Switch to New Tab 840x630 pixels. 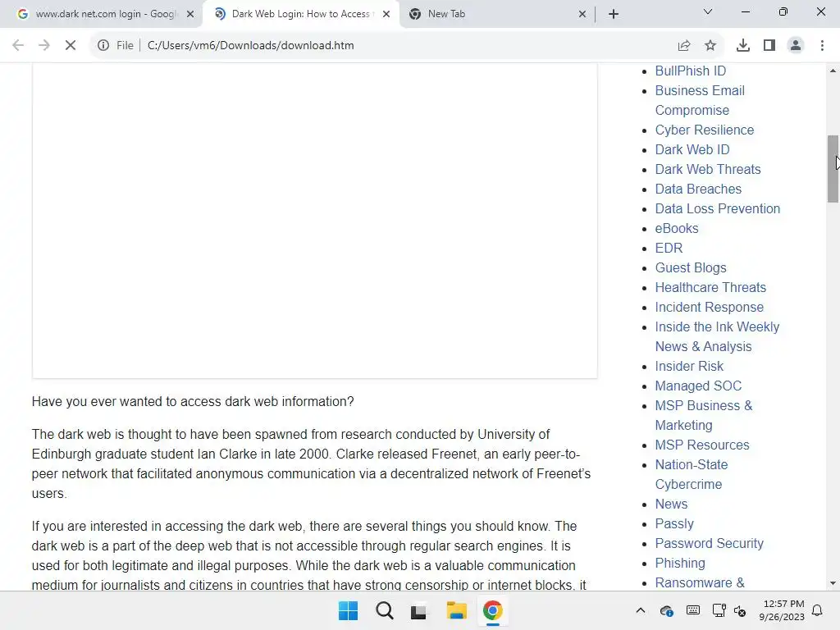coord(496,14)
